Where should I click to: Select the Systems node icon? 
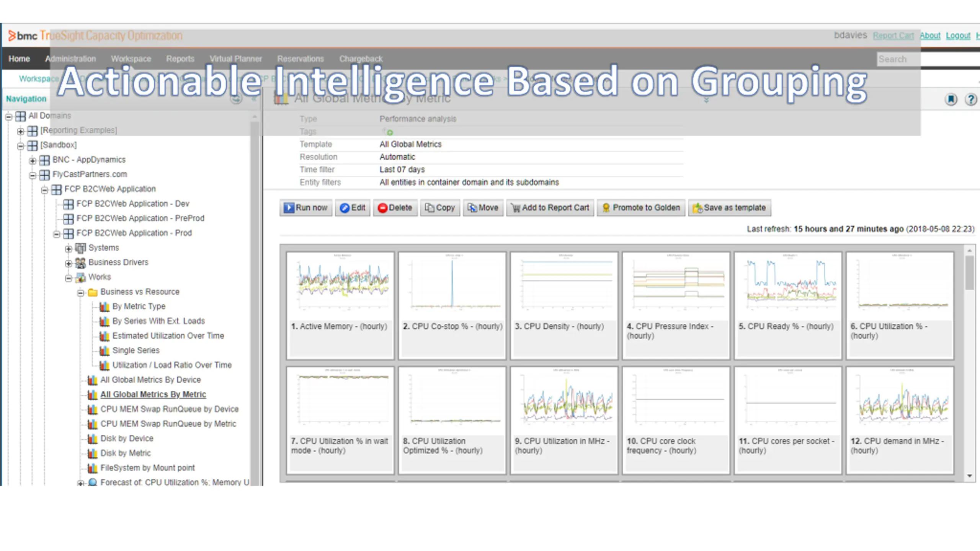pos(80,248)
